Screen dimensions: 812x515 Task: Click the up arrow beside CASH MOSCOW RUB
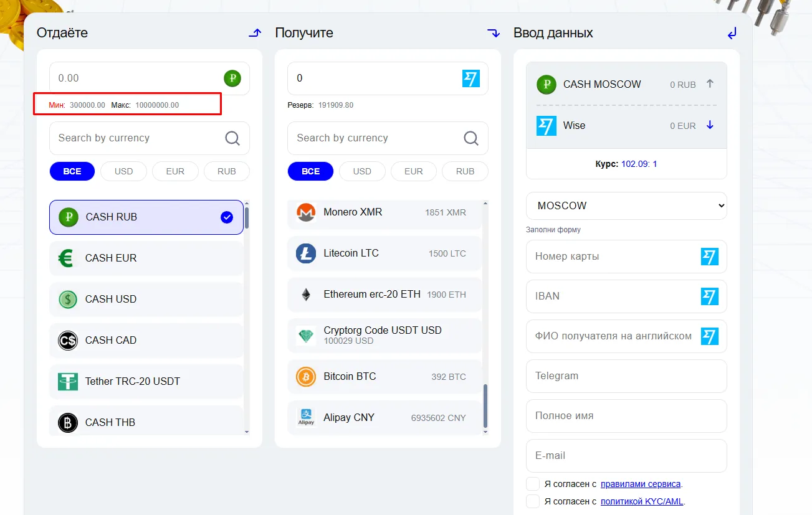(x=710, y=84)
